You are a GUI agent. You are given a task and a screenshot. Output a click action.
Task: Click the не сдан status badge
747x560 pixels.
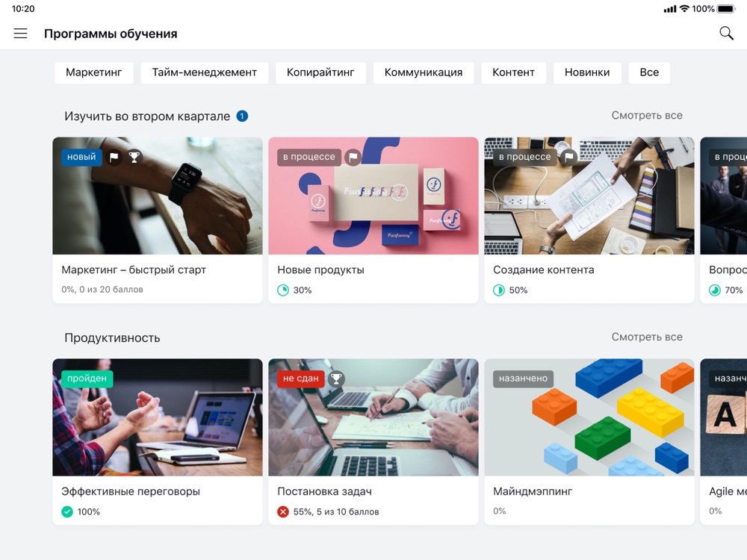tap(300, 379)
